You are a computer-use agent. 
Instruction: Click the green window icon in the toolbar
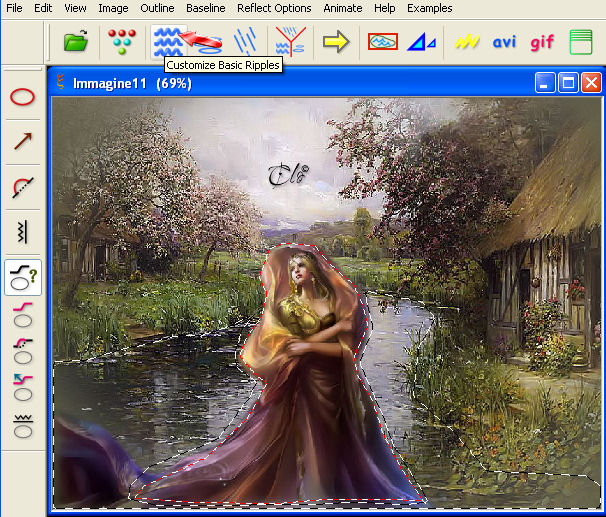click(580, 42)
